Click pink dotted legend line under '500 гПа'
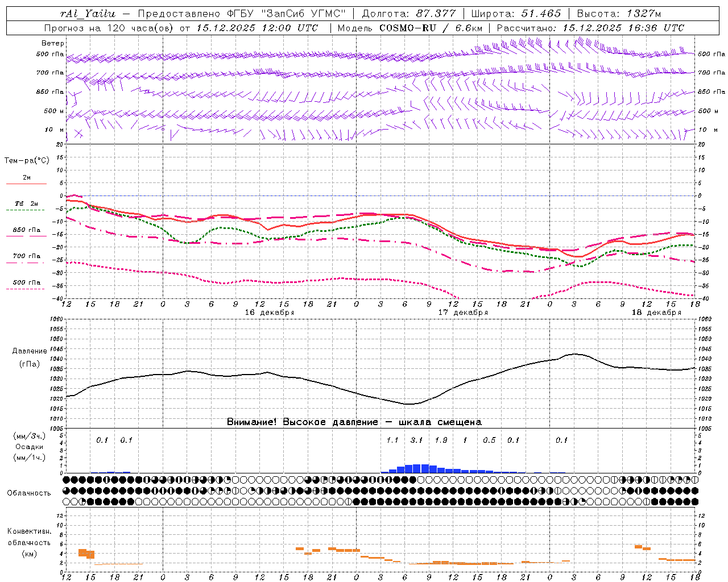The width and height of the screenshot is (728, 582). (x=26, y=289)
